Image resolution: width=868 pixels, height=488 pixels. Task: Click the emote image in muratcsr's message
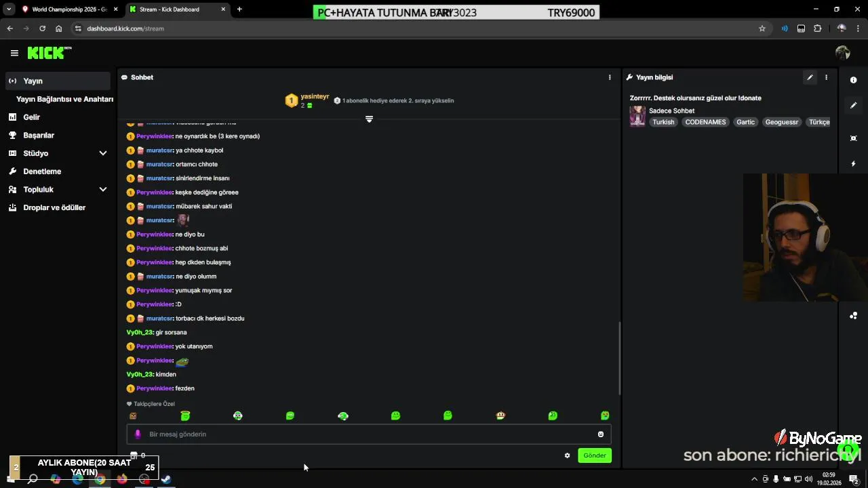(182, 220)
